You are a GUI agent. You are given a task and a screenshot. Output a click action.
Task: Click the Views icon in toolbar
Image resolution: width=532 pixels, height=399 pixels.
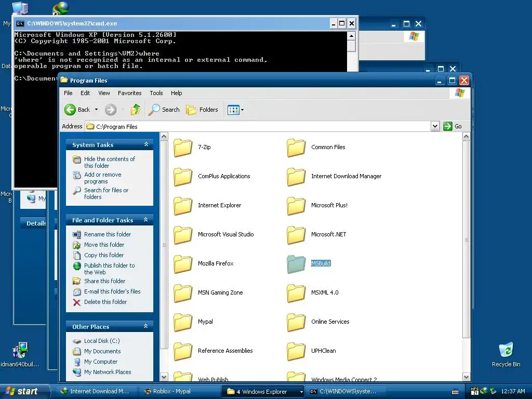[x=233, y=110]
